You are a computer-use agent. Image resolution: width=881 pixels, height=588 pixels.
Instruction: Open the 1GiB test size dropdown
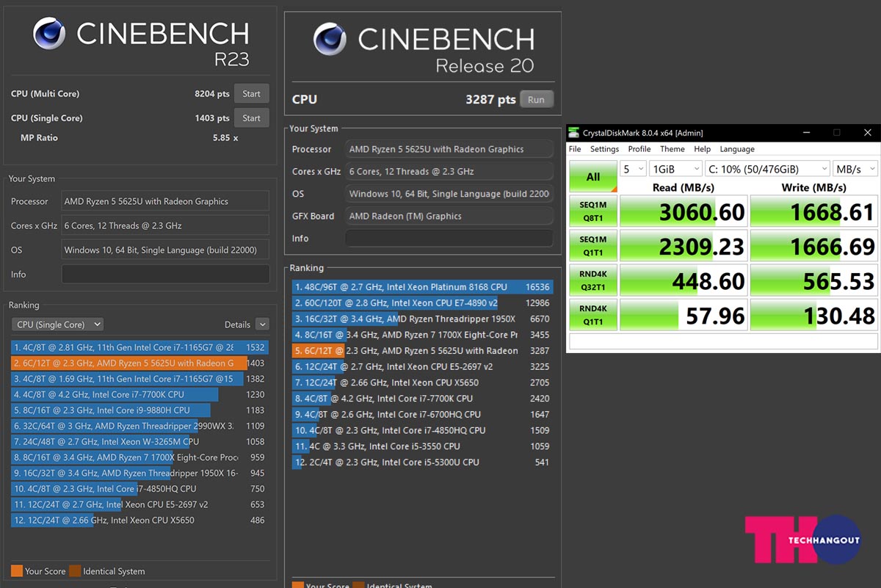675,169
